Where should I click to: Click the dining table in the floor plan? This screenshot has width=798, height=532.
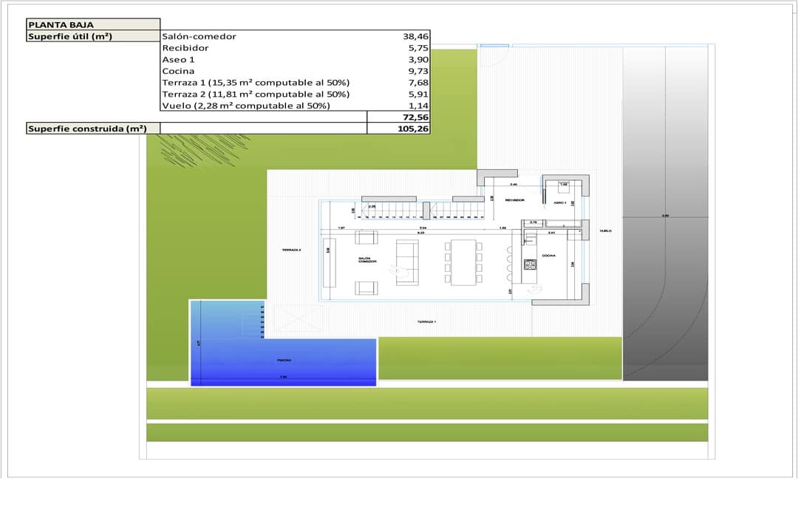click(463, 262)
